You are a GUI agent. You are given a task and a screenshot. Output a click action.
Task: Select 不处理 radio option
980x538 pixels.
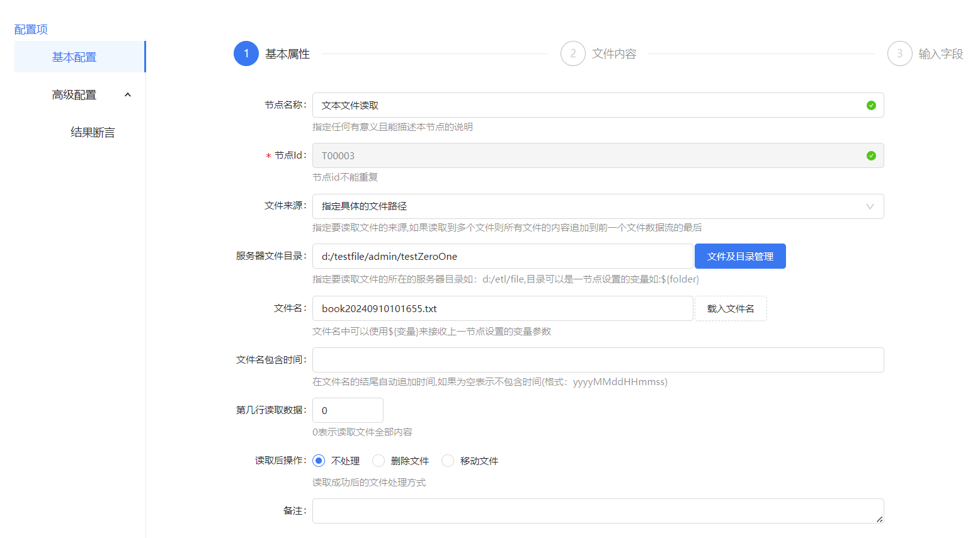[319, 461]
